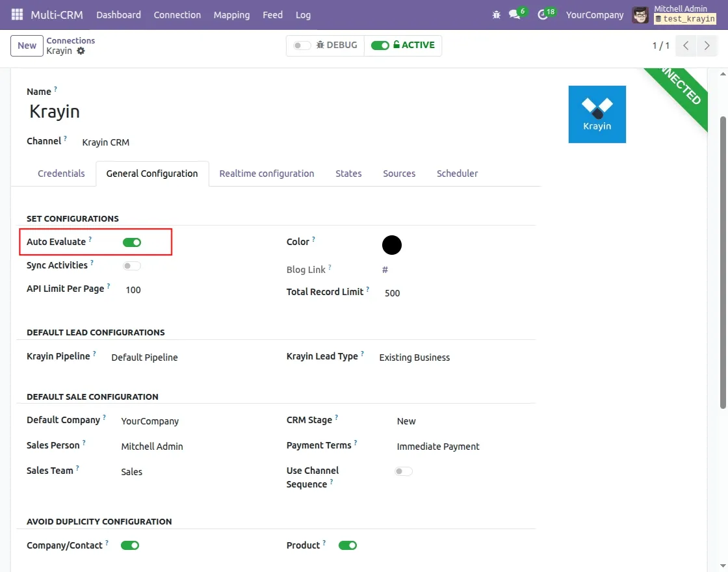This screenshot has height=572, width=728.
Task: Click the next record arrow in the pager
Action: 707,45
